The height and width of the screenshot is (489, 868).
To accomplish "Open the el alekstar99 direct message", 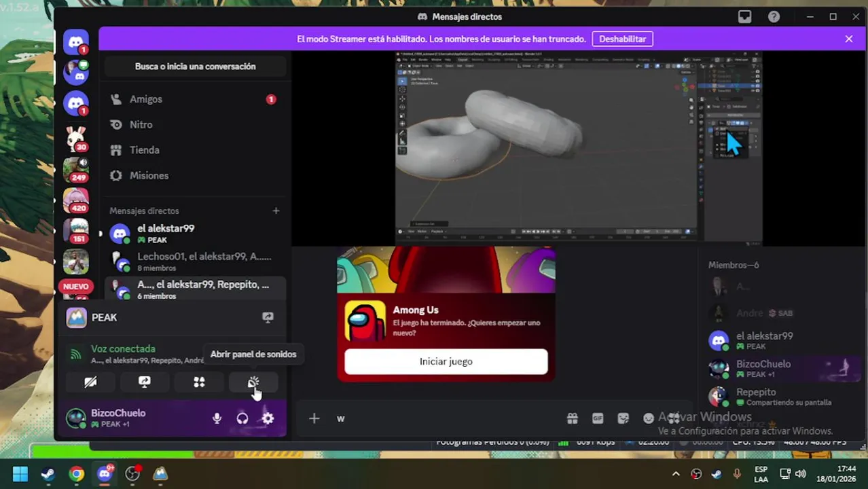I will pos(196,234).
